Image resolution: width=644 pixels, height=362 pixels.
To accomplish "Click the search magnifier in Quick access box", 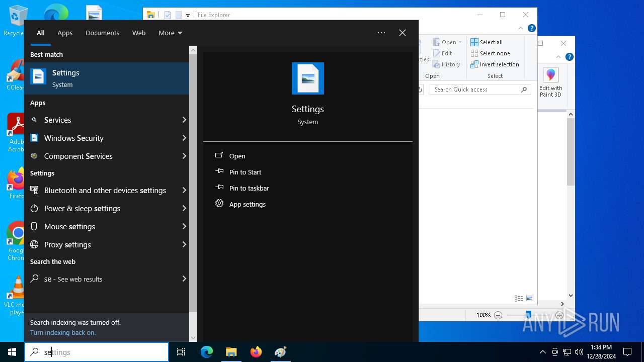I will [524, 89].
